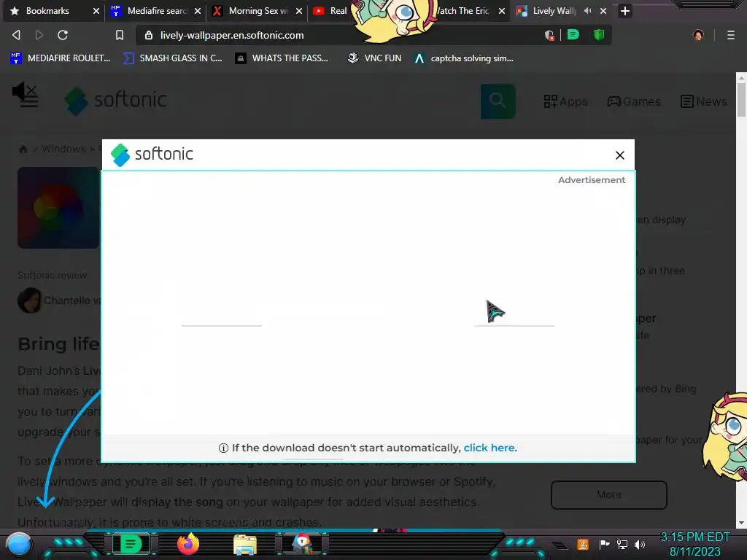Switch to the Mediafire search tab
This screenshot has height=560, width=747.
(x=157, y=10)
